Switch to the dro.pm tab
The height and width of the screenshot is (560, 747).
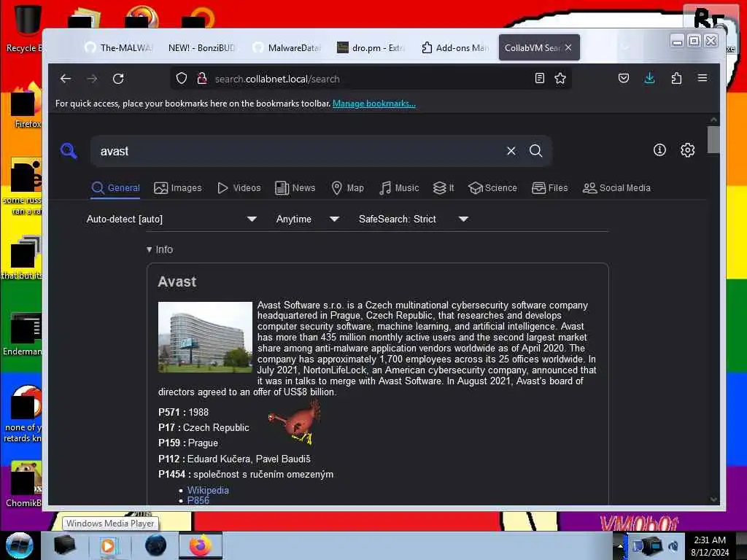click(x=370, y=47)
